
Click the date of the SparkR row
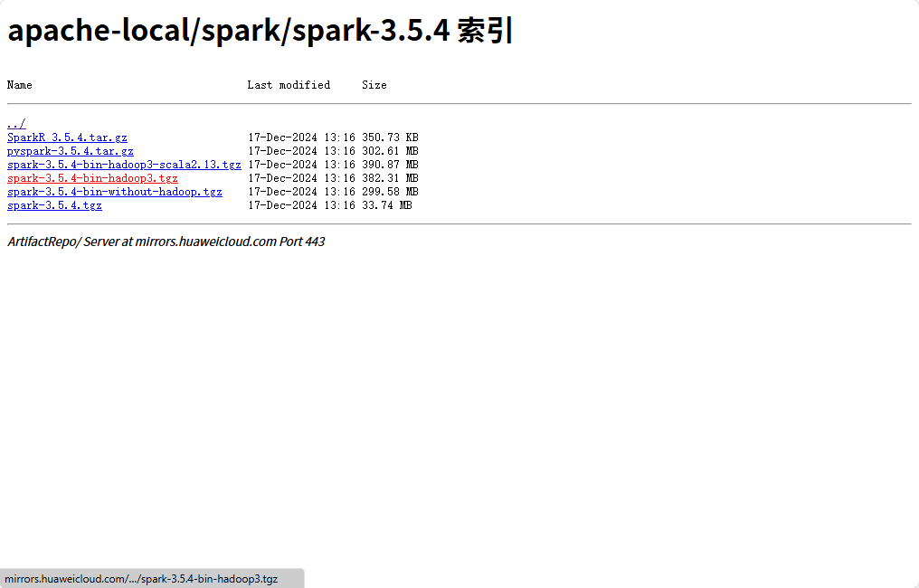(x=301, y=138)
